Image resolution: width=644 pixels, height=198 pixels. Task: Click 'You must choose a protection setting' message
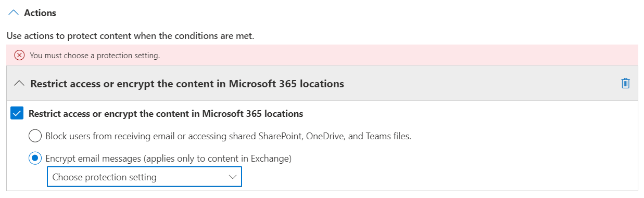95,55
